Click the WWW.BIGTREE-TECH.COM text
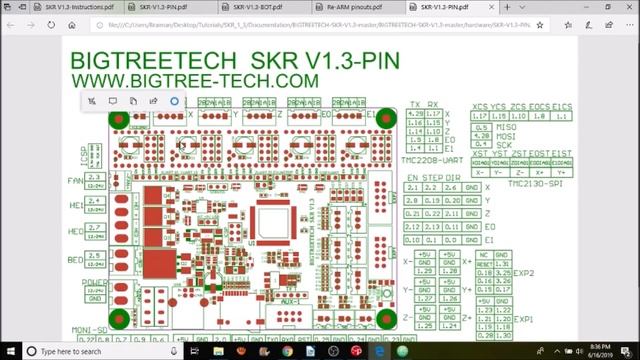 [195, 80]
